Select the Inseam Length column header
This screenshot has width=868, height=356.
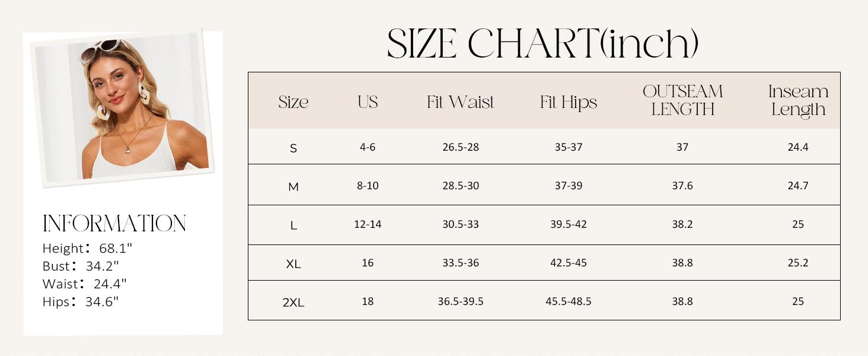pos(798,100)
